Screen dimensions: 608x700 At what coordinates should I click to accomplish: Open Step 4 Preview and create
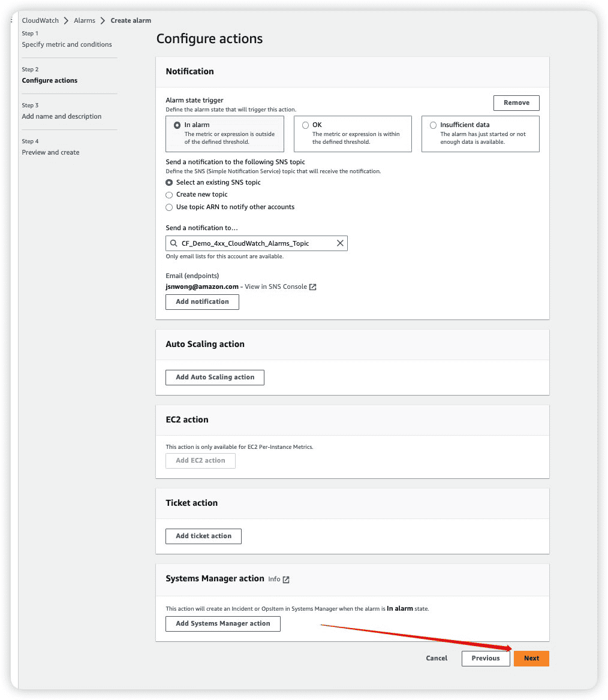50,152
